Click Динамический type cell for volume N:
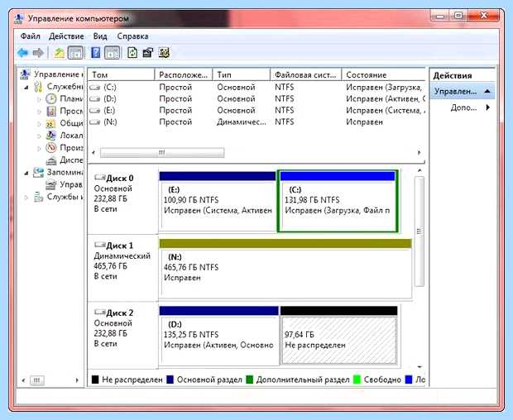The height and width of the screenshot is (420, 513). (x=241, y=122)
